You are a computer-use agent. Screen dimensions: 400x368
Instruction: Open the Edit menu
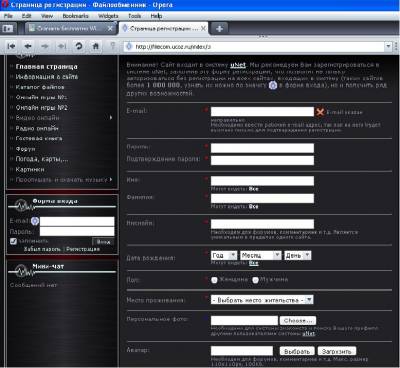coord(27,16)
